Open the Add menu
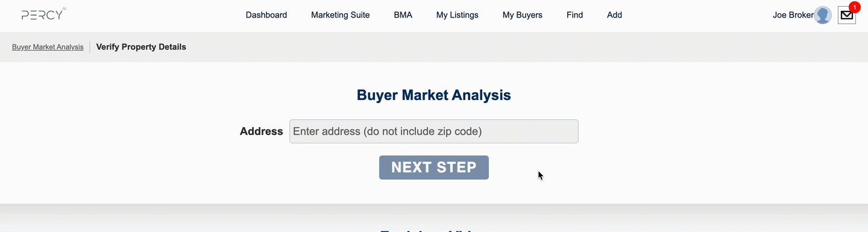This screenshot has width=868, height=232. point(614,15)
